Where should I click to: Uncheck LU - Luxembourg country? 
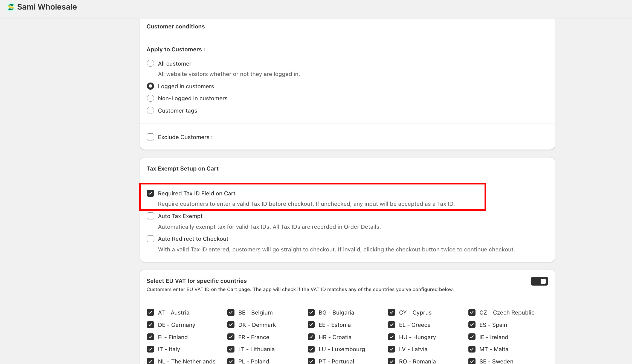[x=311, y=349]
